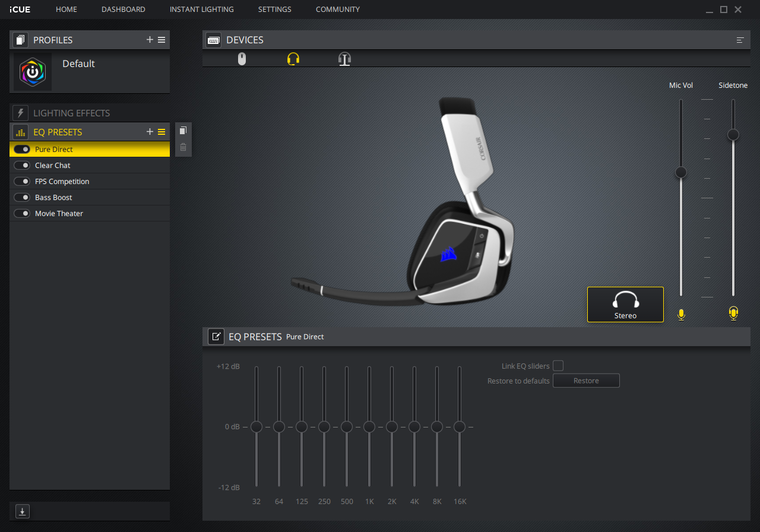Click the 2K EQ slider handle
The width and height of the screenshot is (760, 532).
[x=392, y=427]
